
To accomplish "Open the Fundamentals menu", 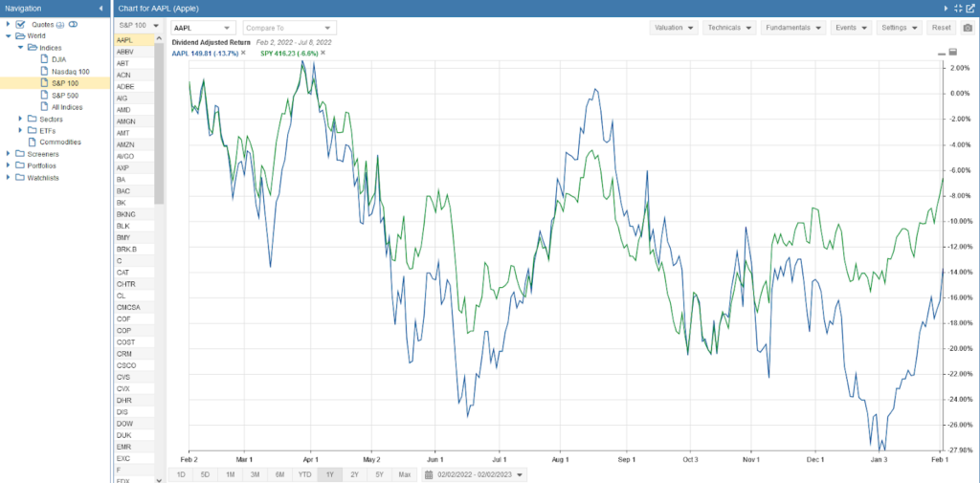I will point(793,28).
